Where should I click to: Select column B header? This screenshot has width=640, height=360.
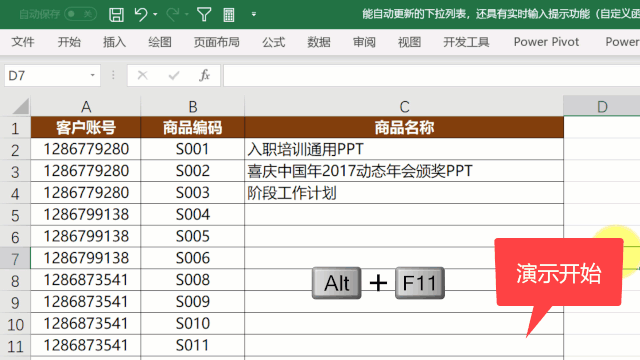pyautogui.click(x=193, y=107)
